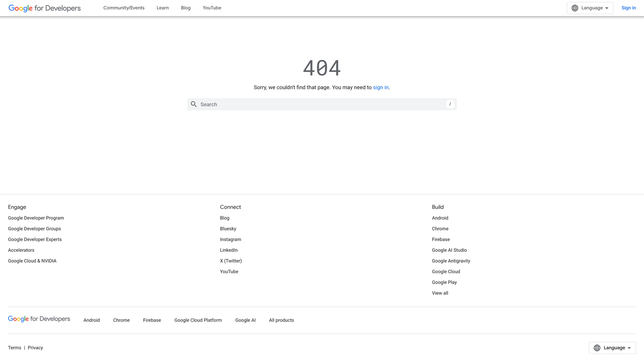This screenshot has height=362, width=644.
Task: Click View all under Build
Action: click(440, 293)
